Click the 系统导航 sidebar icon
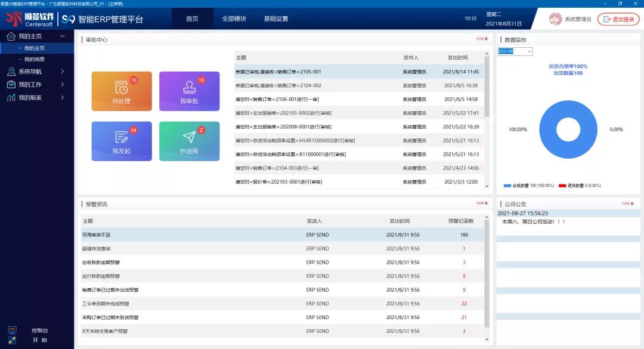644x349 pixels. pos(11,72)
